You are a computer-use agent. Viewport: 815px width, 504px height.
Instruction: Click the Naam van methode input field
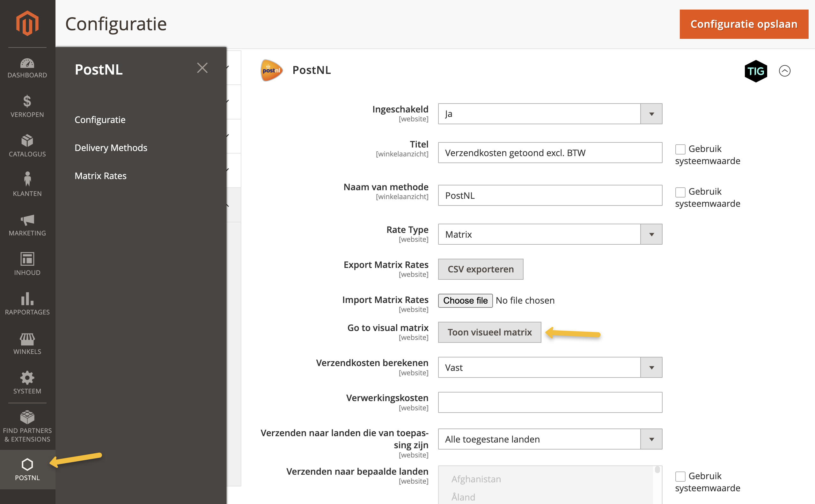550,195
